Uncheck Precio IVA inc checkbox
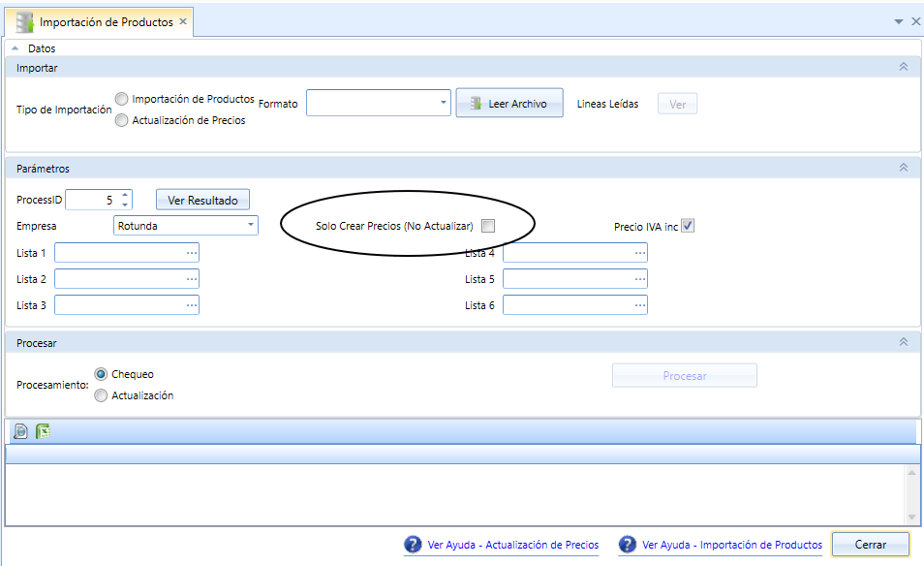 click(688, 226)
